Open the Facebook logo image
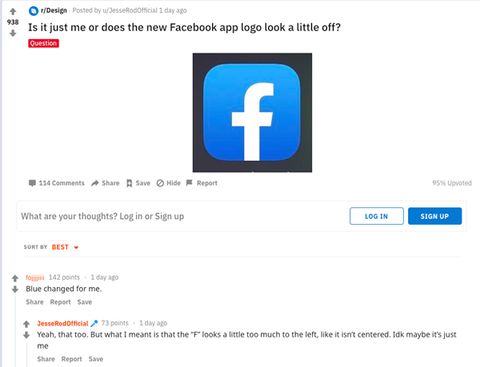 coord(252,113)
